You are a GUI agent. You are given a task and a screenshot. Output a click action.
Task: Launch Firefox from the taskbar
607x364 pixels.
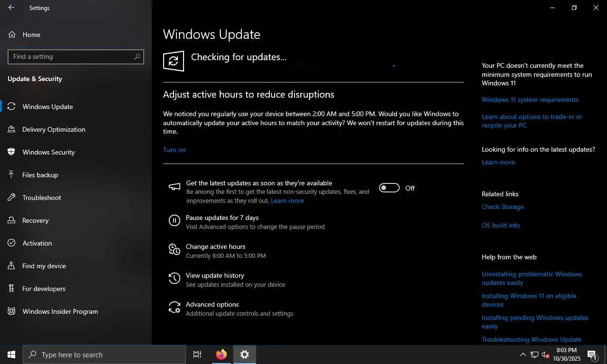[x=221, y=355]
